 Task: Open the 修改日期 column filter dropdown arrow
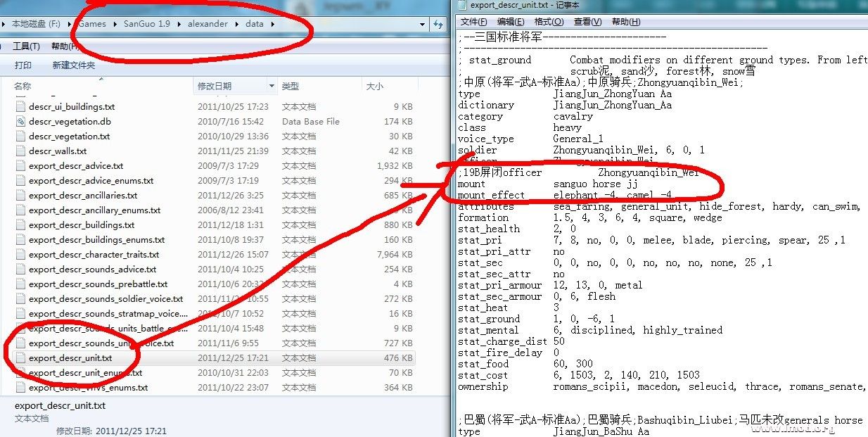coord(272,86)
